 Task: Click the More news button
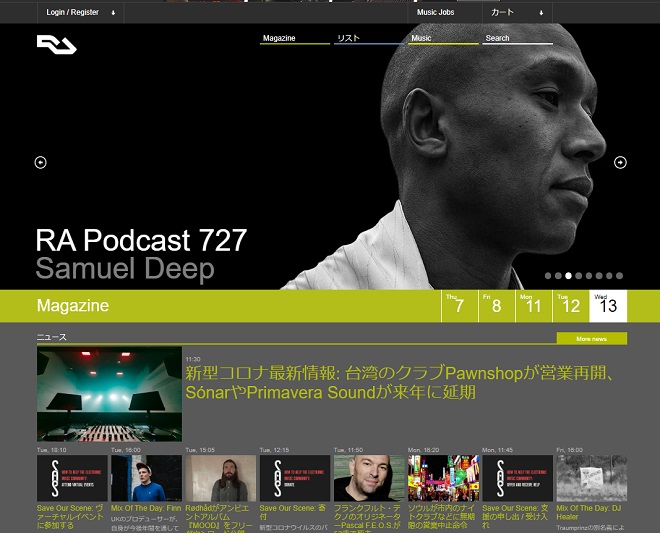click(591, 339)
